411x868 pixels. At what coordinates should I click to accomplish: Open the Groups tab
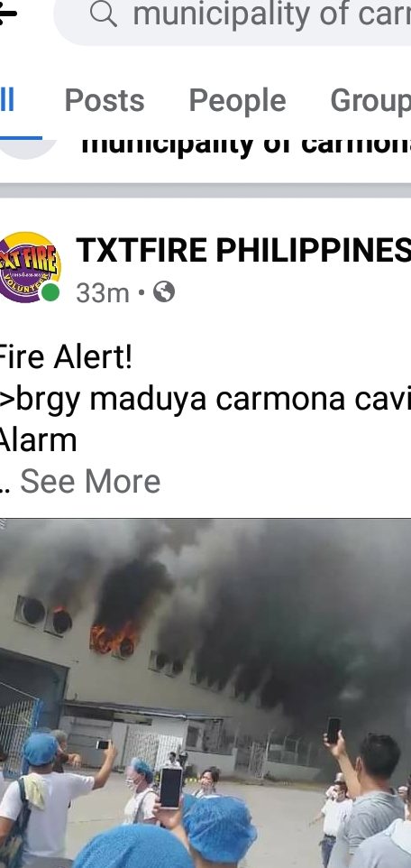[370, 101]
